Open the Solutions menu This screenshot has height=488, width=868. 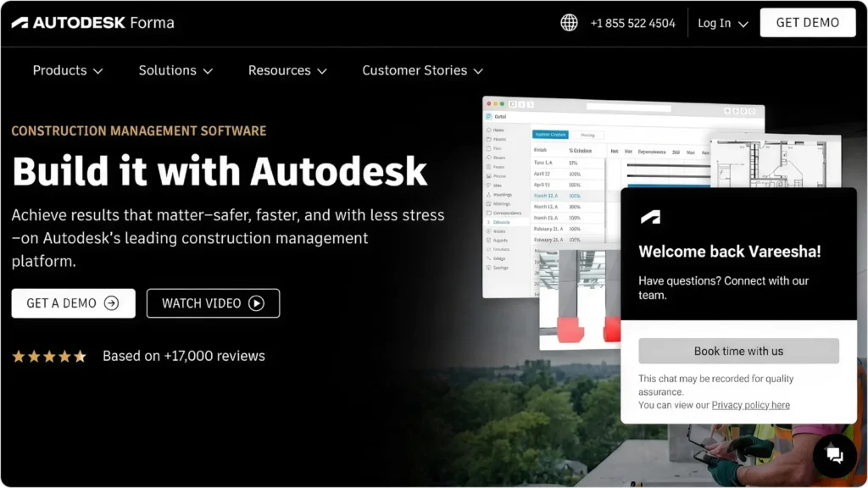pyautogui.click(x=175, y=70)
